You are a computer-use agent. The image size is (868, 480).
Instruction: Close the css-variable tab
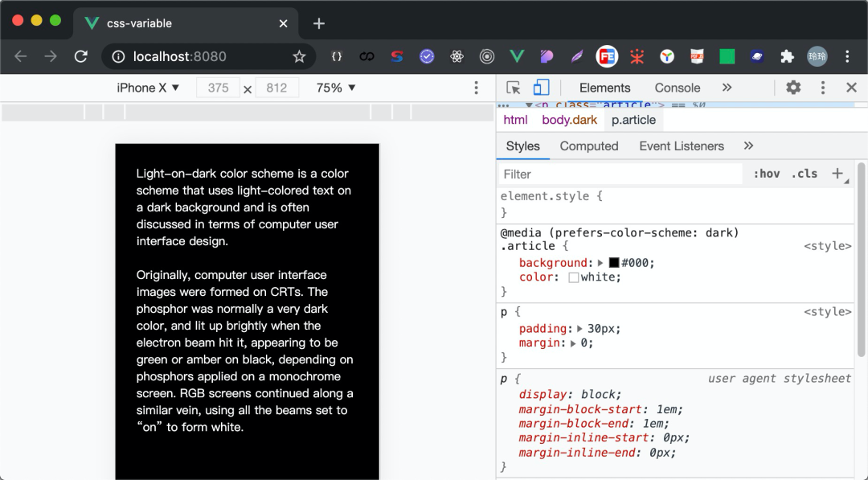click(x=283, y=23)
